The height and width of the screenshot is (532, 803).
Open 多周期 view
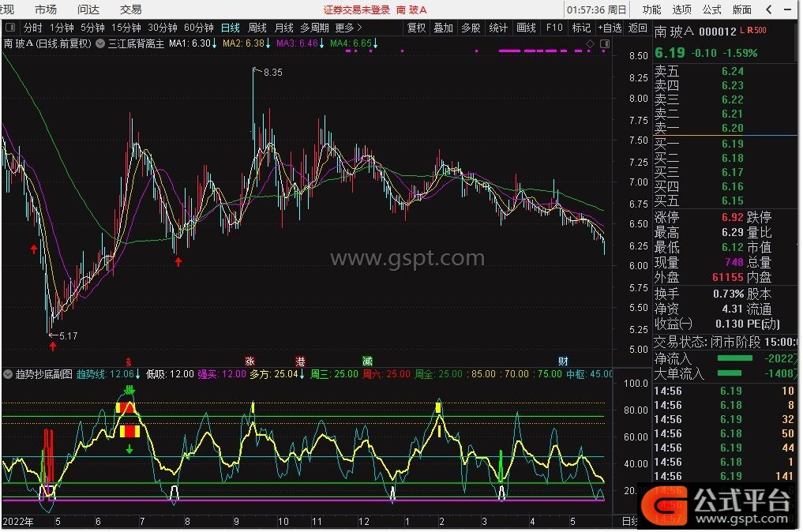coord(314,28)
